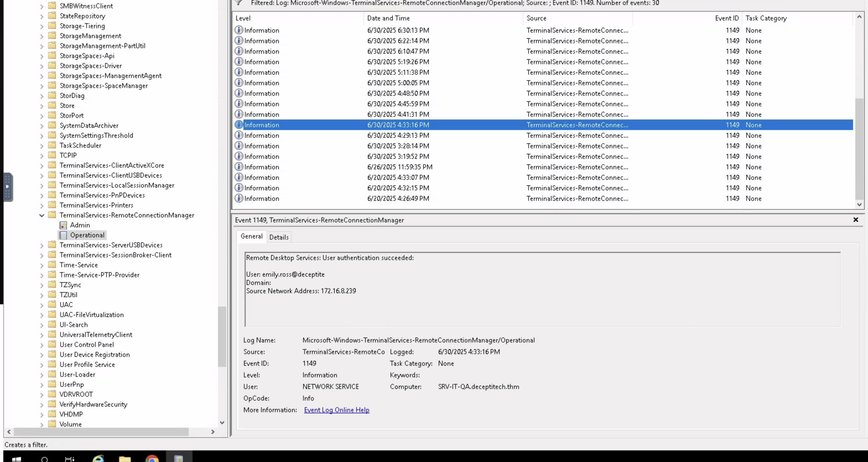Sort events by Date and Time column
Screen dimensions: 868x462
pyautogui.click(x=443, y=18)
